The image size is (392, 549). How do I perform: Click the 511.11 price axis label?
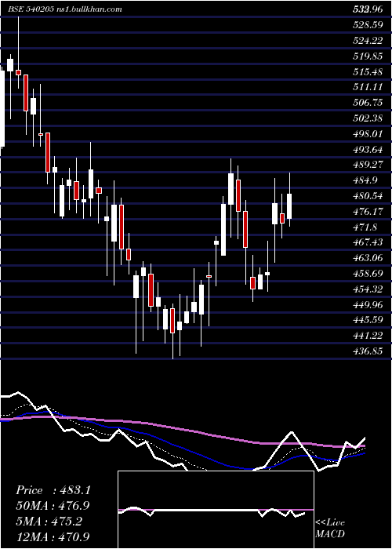point(368,87)
